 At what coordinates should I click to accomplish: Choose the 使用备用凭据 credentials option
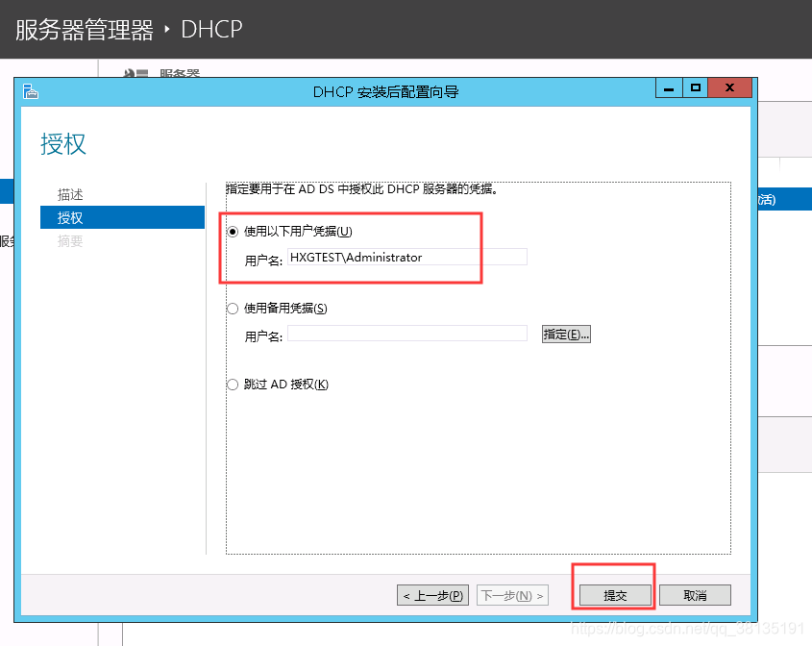[232, 308]
